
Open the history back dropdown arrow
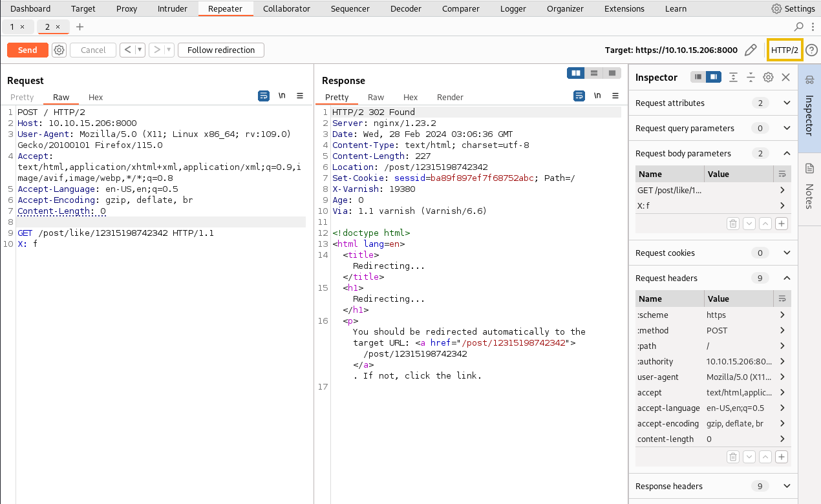click(140, 50)
